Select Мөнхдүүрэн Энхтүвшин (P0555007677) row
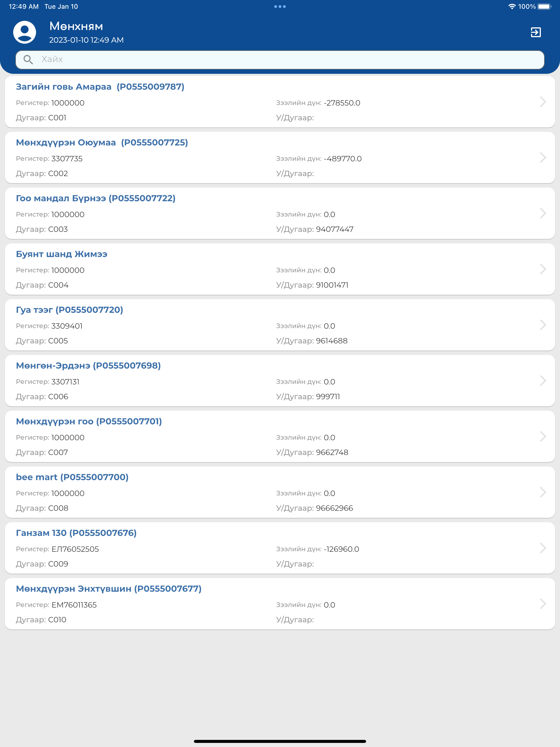This screenshot has height=747, width=560. pyautogui.click(x=280, y=603)
